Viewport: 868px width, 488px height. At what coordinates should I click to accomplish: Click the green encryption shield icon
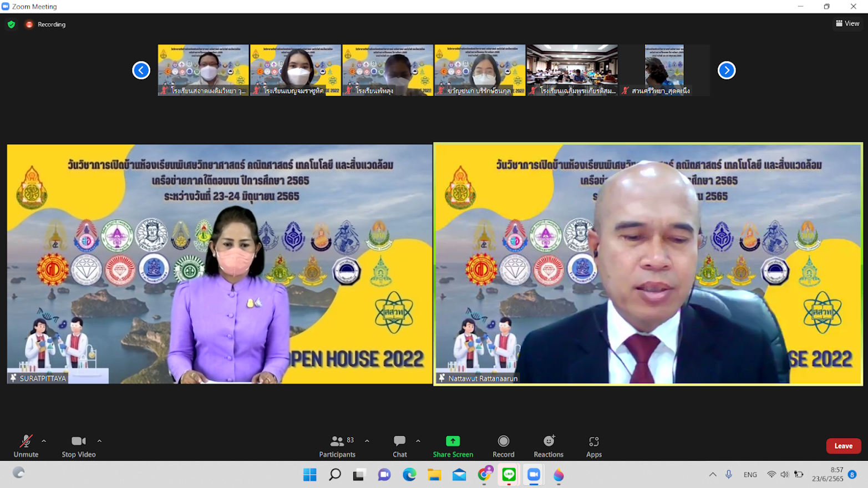11,24
